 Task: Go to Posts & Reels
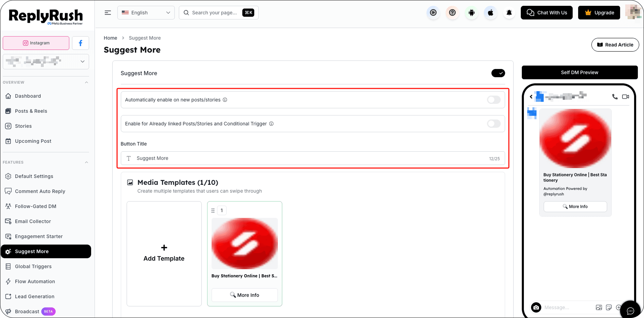click(46, 111)
